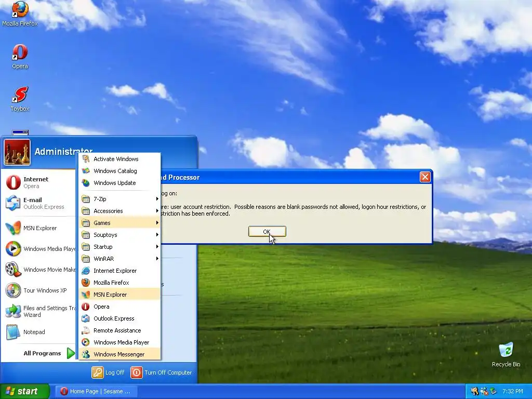532x399 pixels.
Task: Click Mozilla Firefox icon in All Programs list
Action: 86,282
